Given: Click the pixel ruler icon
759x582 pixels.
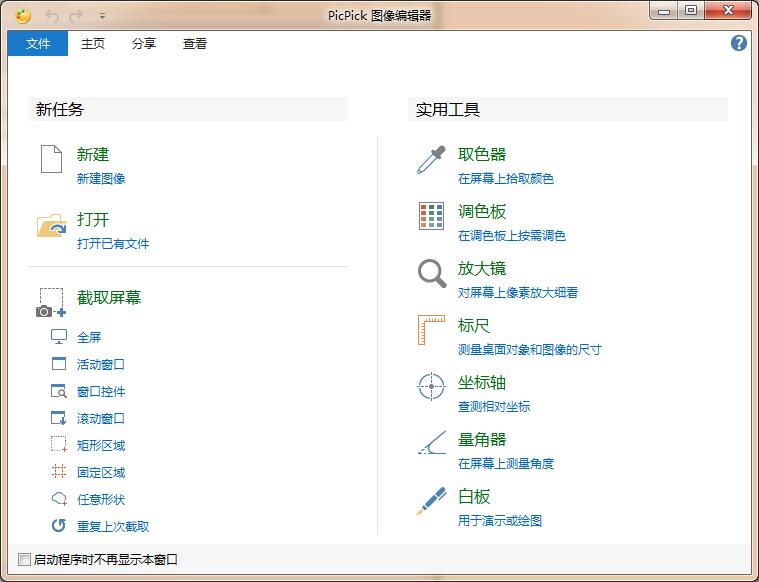Looking at the screenshot, I should point(431,330).
